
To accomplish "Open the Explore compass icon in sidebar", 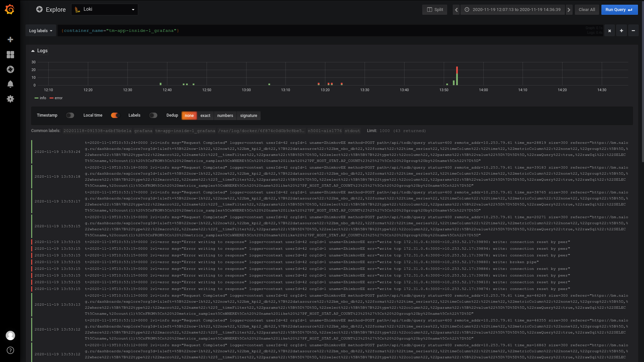I will click(x=10, y=70).
